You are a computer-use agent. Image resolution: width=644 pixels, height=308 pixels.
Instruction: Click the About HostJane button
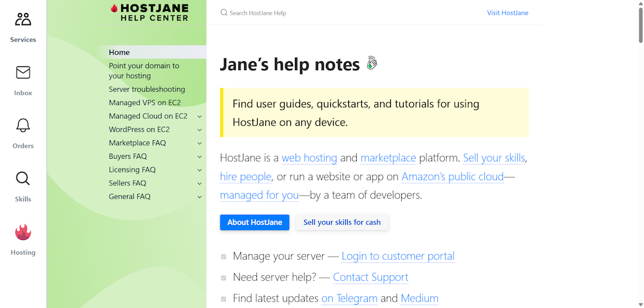pos(254,222)
